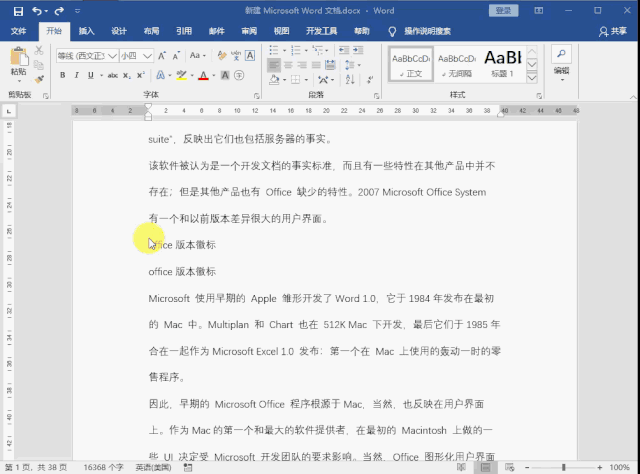Screen dimensions: 640x474
Task: Click the 共享 share button
Action: click(613, 31)
